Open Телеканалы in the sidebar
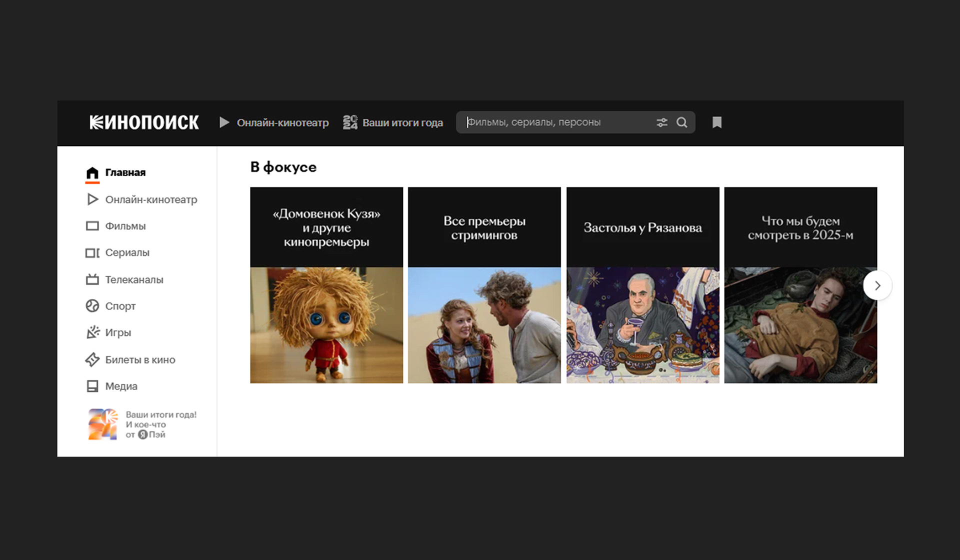The height and width of the screenshot is (560, 960). pyautogui.click(x=134, y=279)
